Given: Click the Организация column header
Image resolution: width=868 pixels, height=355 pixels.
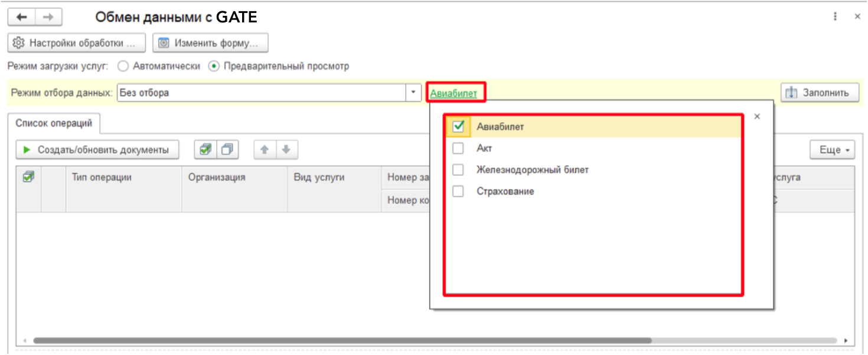Looking at the screenshot, I should (x=235, y=189).
